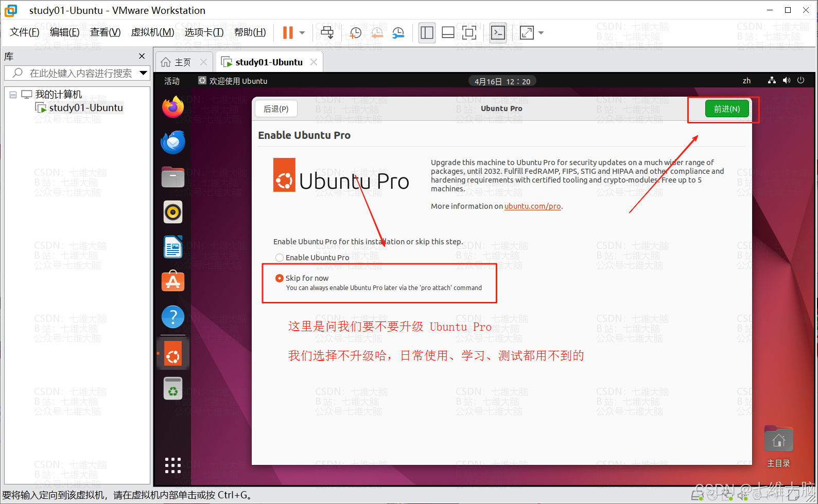Open the Help icon in the dock

click(173, 317)
